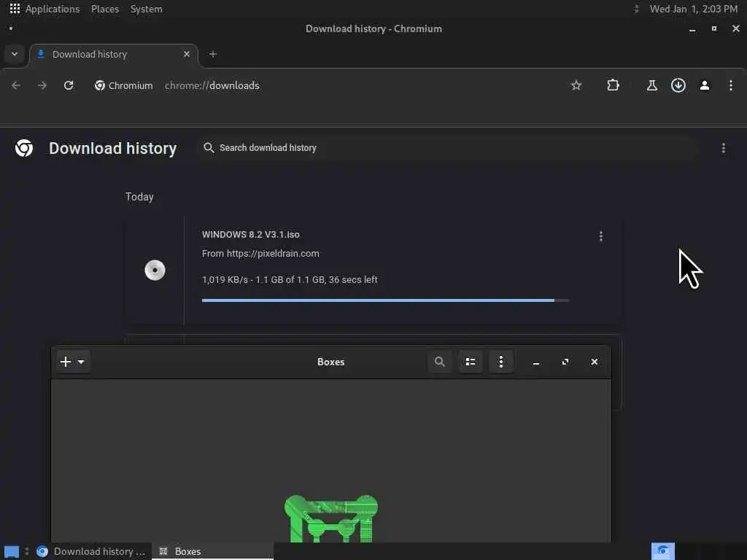Click the plus button in Boxes

click(66, 362)
